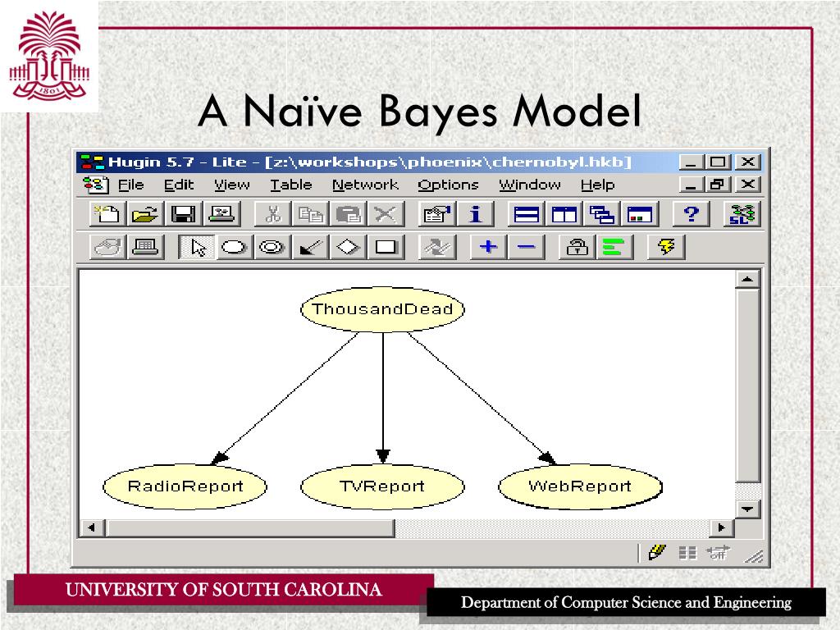Click the arrows off status bar icon
This screenshot has height=630, width=840.
[718, 552]
